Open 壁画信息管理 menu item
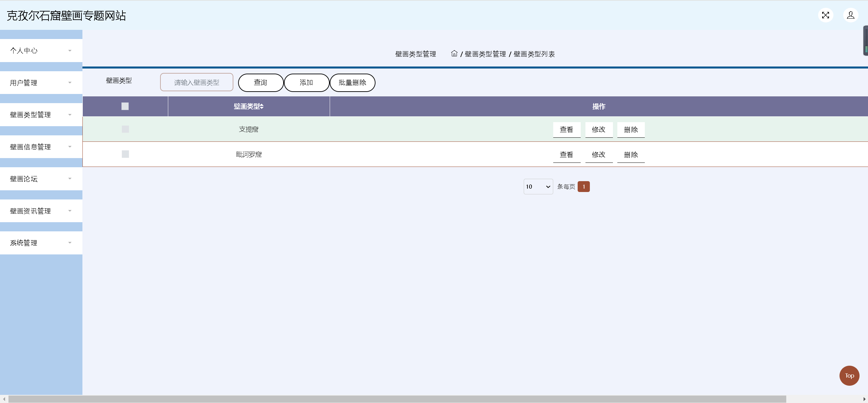Screen dimensions: 868x403 click(31, 147)
